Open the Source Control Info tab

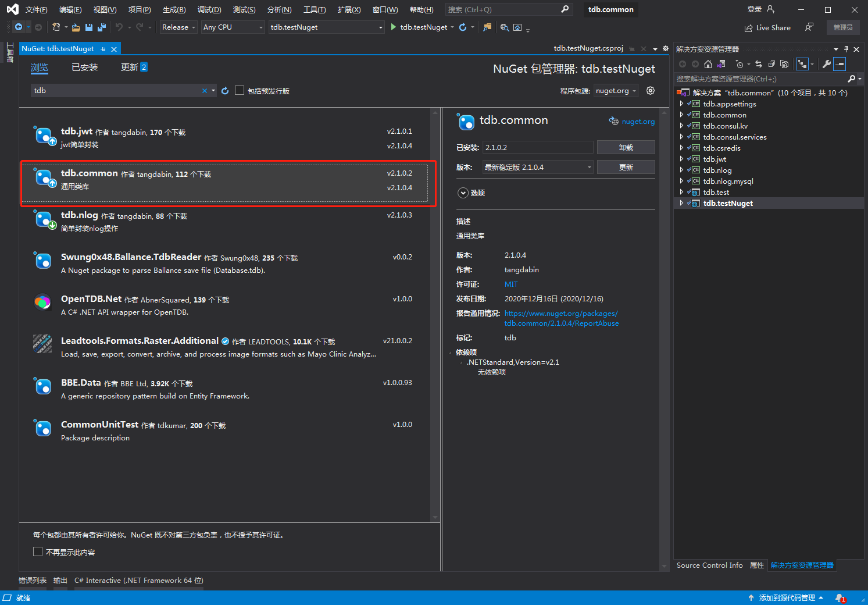click(709, 565)
